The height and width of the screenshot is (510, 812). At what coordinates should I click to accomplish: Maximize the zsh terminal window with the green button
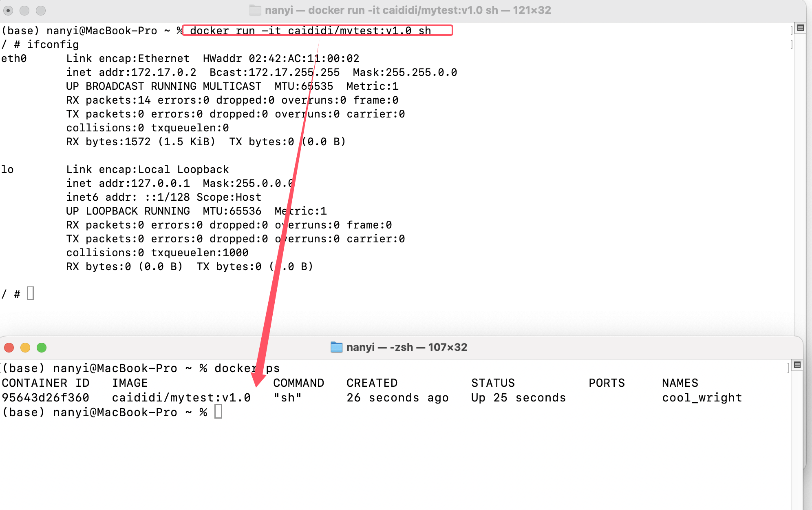tap(42, 348)
